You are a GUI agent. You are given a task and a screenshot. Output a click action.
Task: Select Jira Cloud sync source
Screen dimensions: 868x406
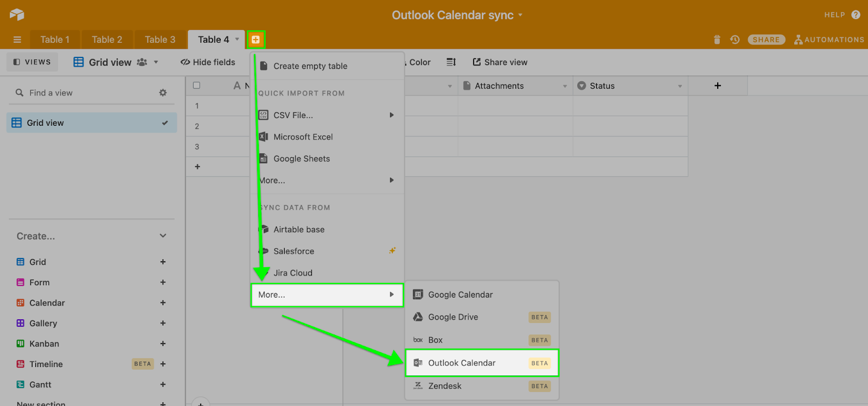(328, 273)
